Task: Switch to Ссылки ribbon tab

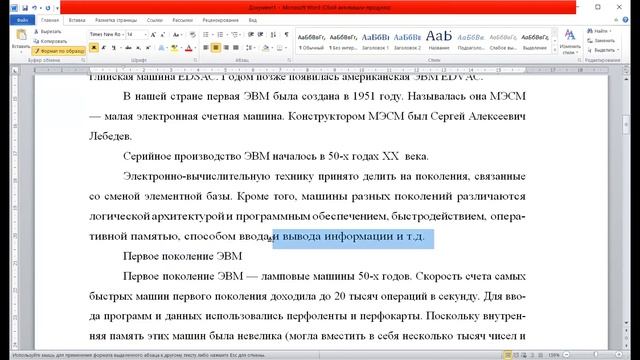Action: [155, 20]
